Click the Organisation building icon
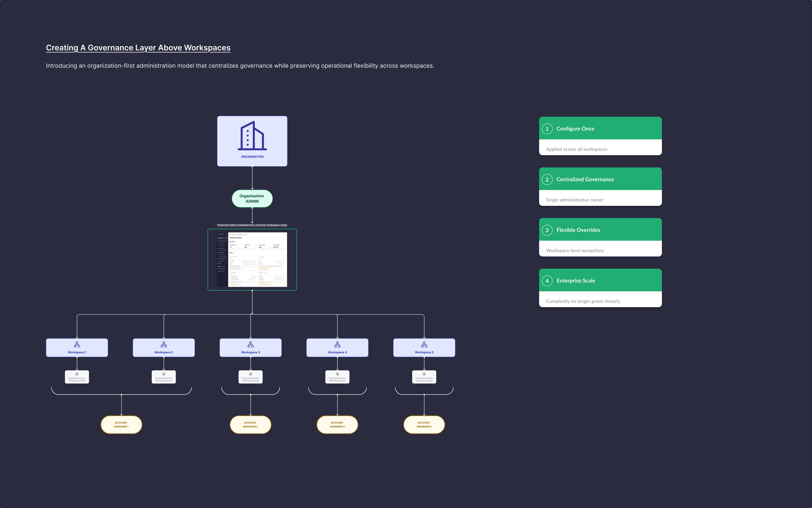 pyautogui.click(x=252, y=136)
